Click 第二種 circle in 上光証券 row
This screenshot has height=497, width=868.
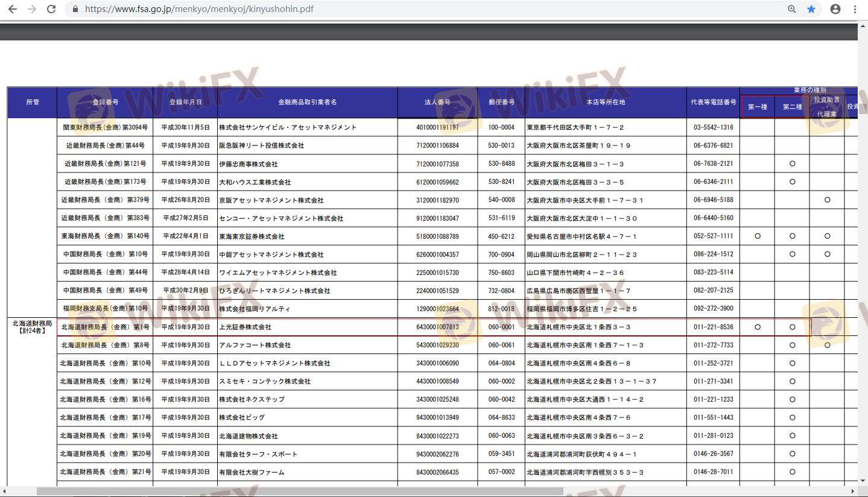pyautogui.click(x=792, y=327)
